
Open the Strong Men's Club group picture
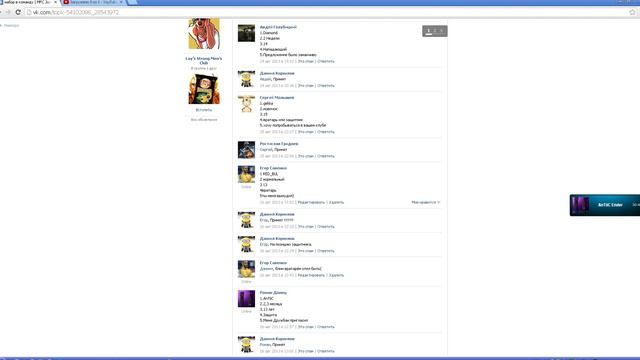point(204,33)
